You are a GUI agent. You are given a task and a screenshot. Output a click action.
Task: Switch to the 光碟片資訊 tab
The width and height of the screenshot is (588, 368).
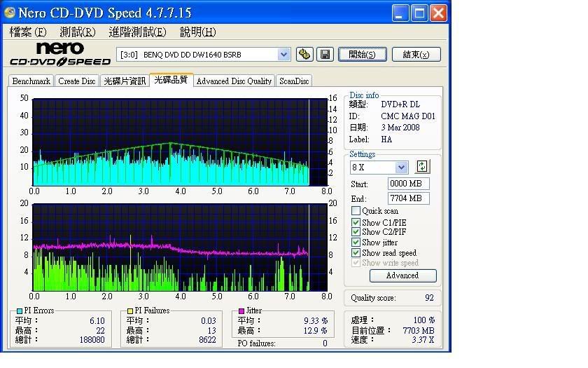125,81
